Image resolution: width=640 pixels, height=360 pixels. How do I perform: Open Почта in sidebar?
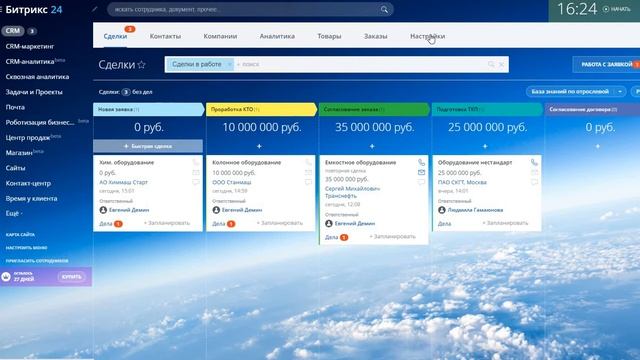point(15,107)
